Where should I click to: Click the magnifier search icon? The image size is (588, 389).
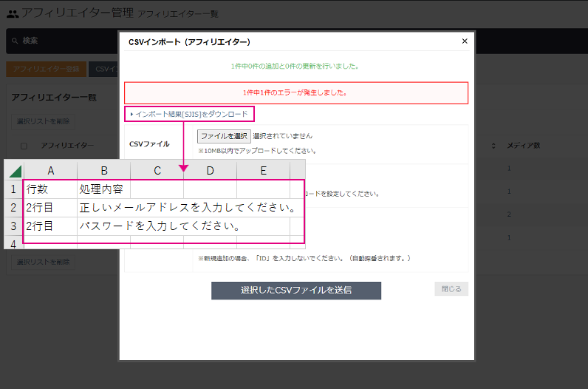pos(15,41)
